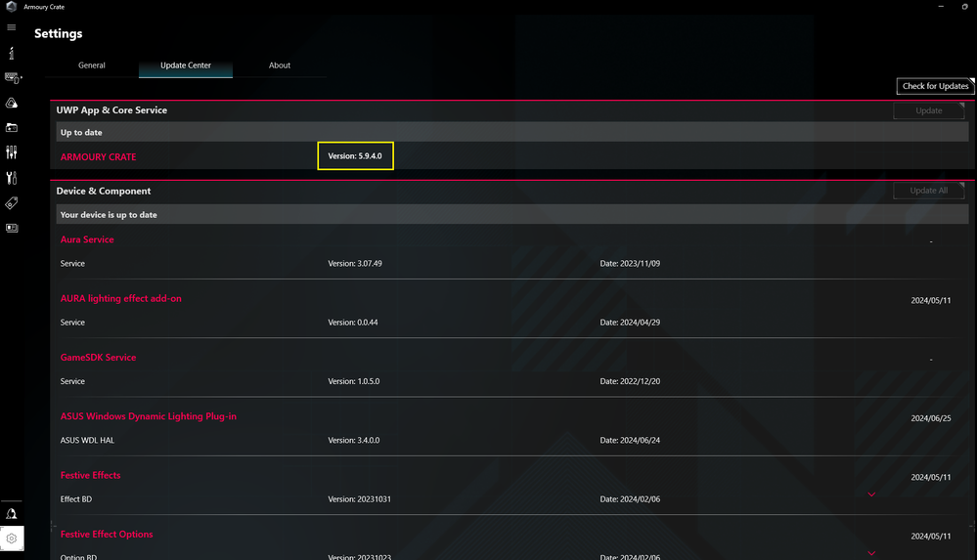Select the Update Center tab
Viewport: 977px width, 560px height.
(x=186, y=65)
